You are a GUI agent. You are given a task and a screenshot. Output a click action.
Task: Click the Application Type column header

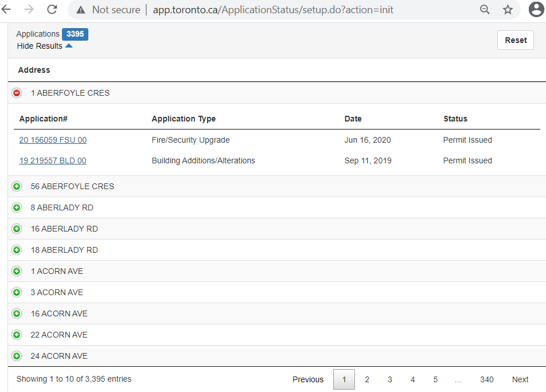184,119
